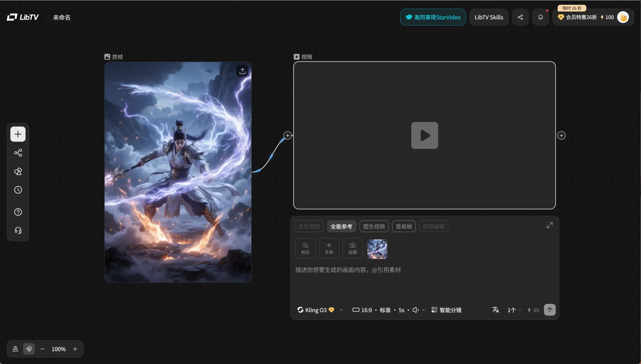
Task: Open the workflow nodes icon in sidebar
Action: (x=18, y=153)
